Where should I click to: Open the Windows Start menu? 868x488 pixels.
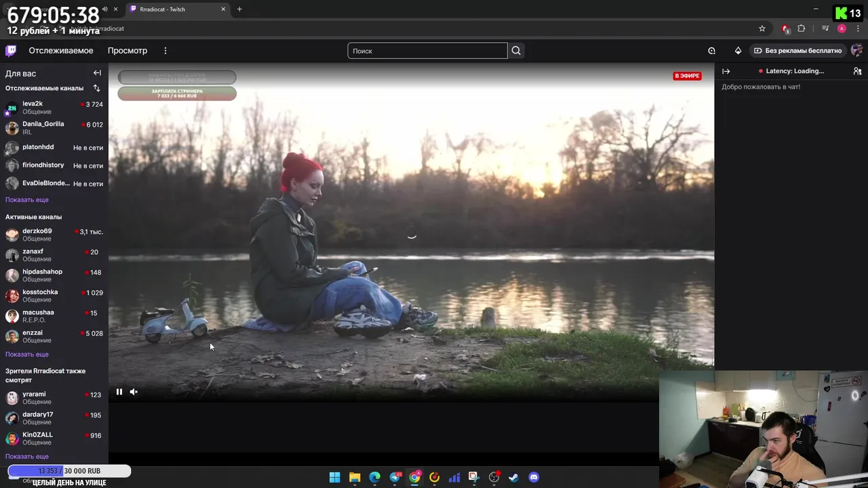(334, 477)
